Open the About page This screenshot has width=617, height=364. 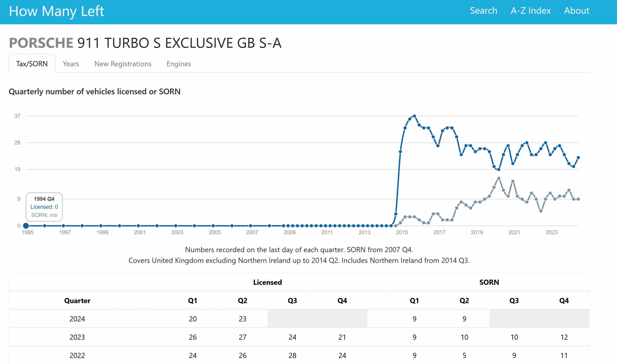pyautogui.click(x=577, y=11)
